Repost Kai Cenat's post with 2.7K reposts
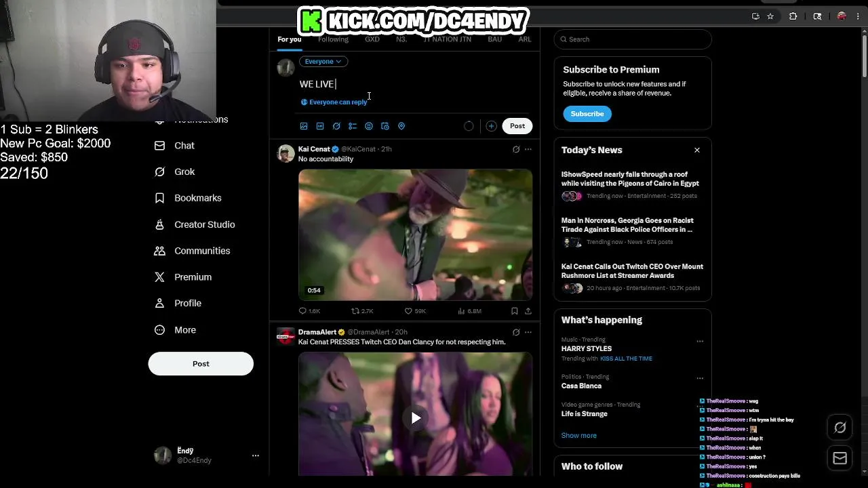Screen dimensions: 868x488 pos(362,311)
